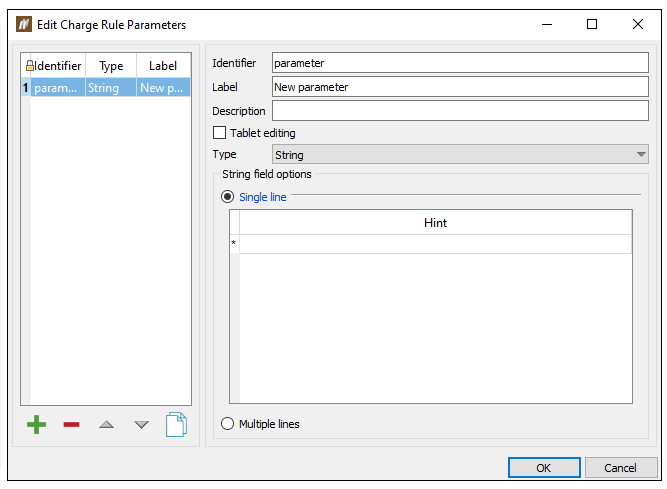Click the empty Description field
667x489 pixels.
[460, 111]
